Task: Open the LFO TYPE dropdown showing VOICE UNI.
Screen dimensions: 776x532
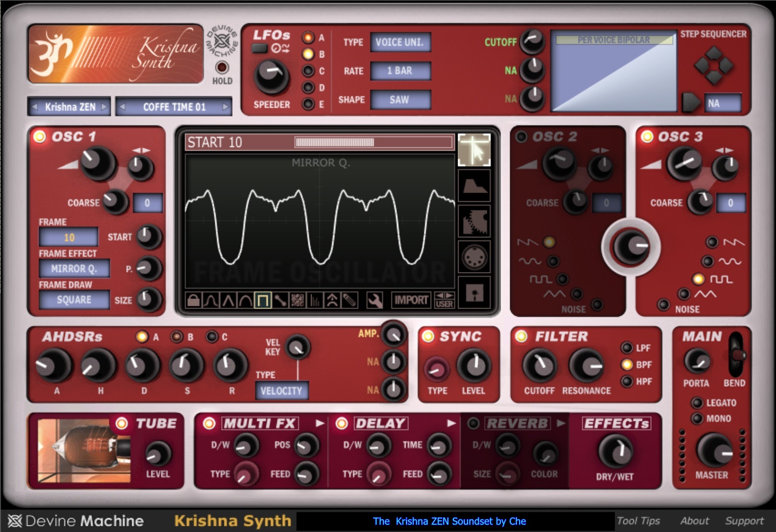Action: coord(400,42)
